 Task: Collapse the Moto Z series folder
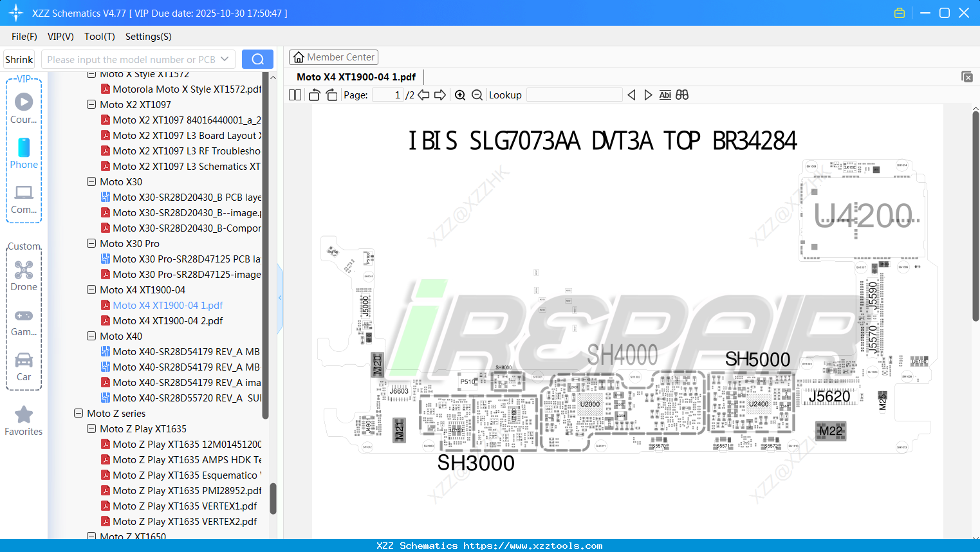tap(79, 413)
